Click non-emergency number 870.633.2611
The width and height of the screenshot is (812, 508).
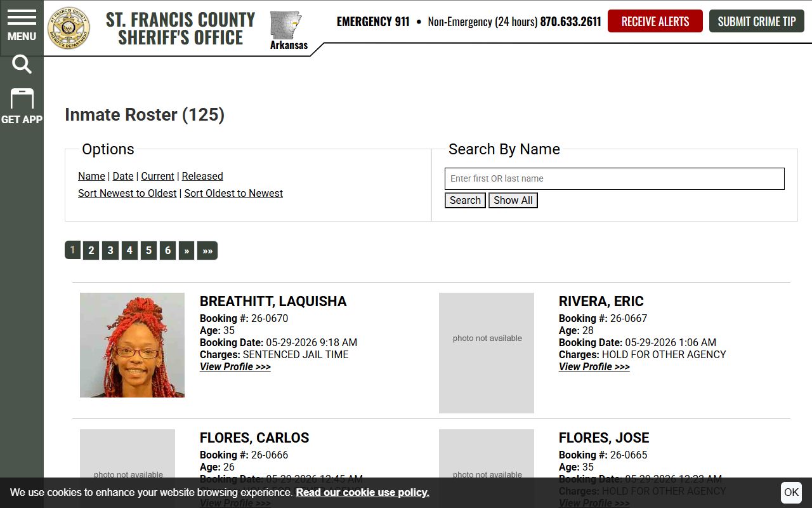(x=570, y=22)
